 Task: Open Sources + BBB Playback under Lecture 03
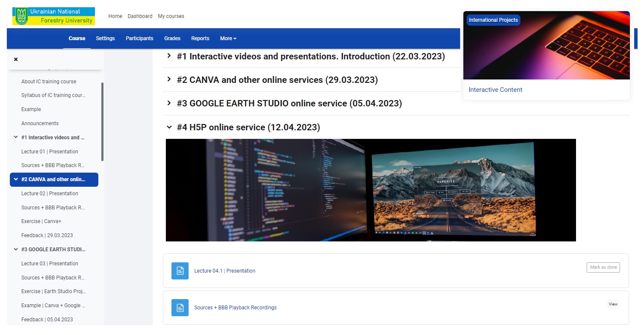coord(53,278)
